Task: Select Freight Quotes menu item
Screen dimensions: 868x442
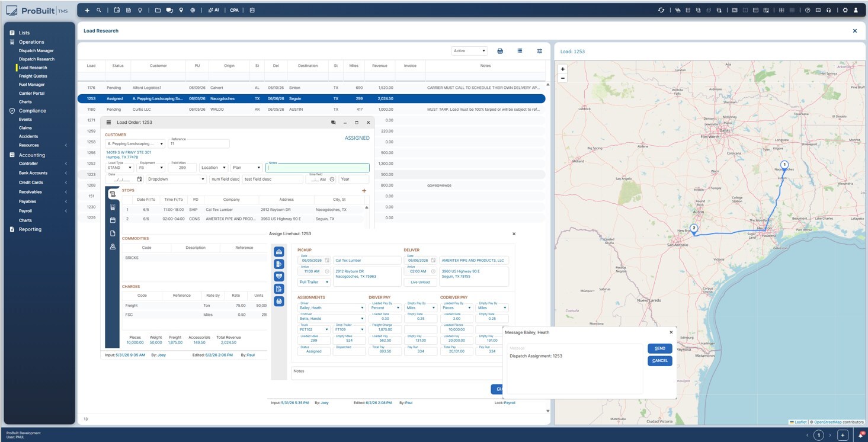Action: click(x=33, y=76)
